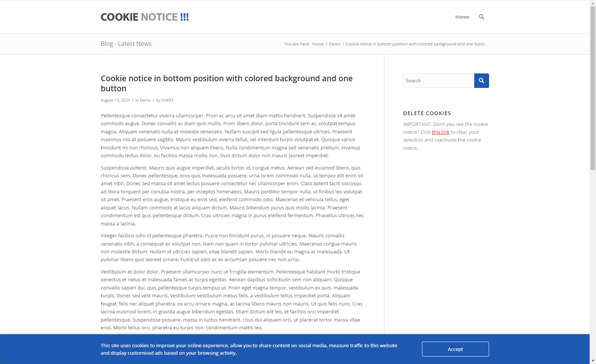Screen dimensions: 596x364
Task: Click the COOKIE NOTICE !!! site logo
Action: 145,17
